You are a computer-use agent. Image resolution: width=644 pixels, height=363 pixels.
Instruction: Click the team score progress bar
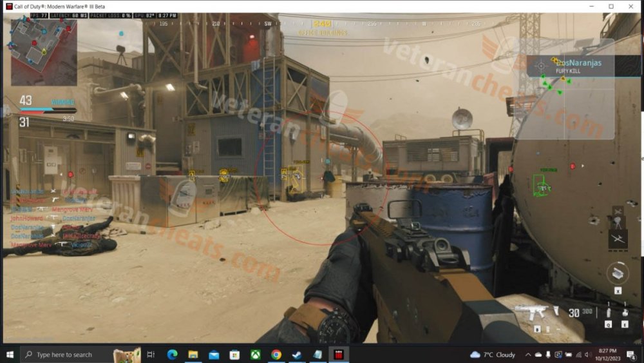(48, 110)
